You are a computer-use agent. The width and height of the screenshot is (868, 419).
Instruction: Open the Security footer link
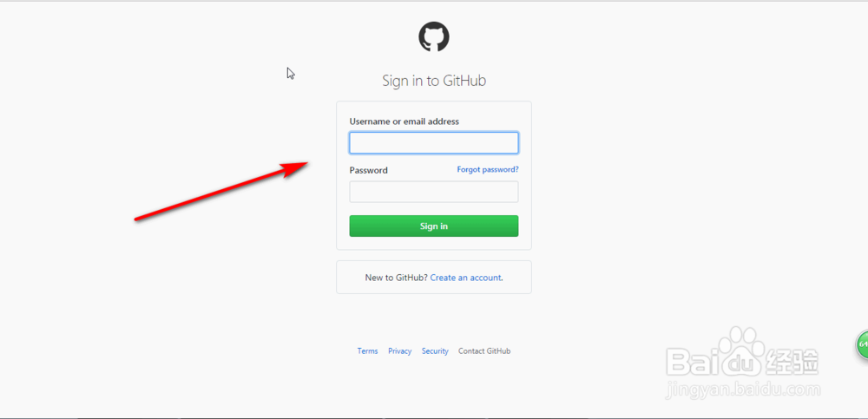[435, 351]
